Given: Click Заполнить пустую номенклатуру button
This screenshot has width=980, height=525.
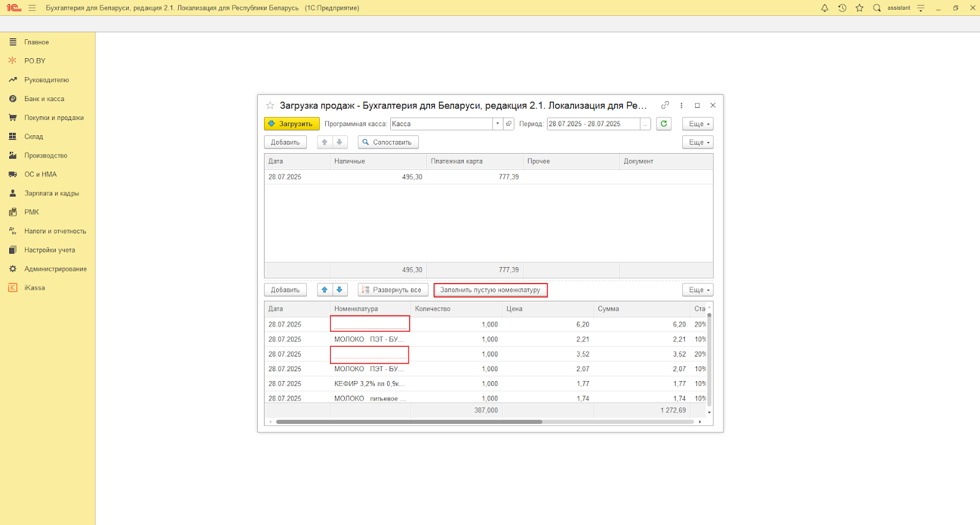Looking at the screenshot, I should [490, 290].
